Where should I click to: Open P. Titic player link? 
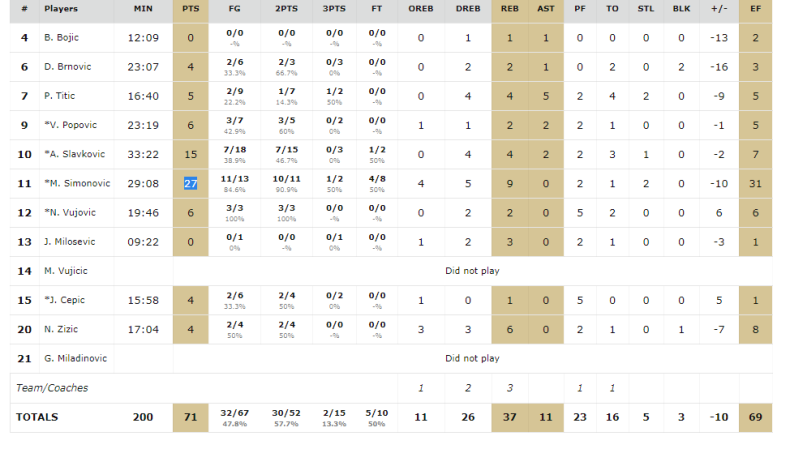pos(60,96)
